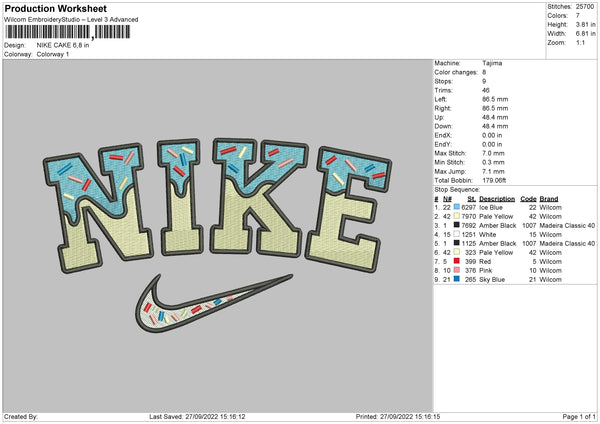Click the EndY value 0.00 in
600x424 pixels.
click(x=492, y=144)
